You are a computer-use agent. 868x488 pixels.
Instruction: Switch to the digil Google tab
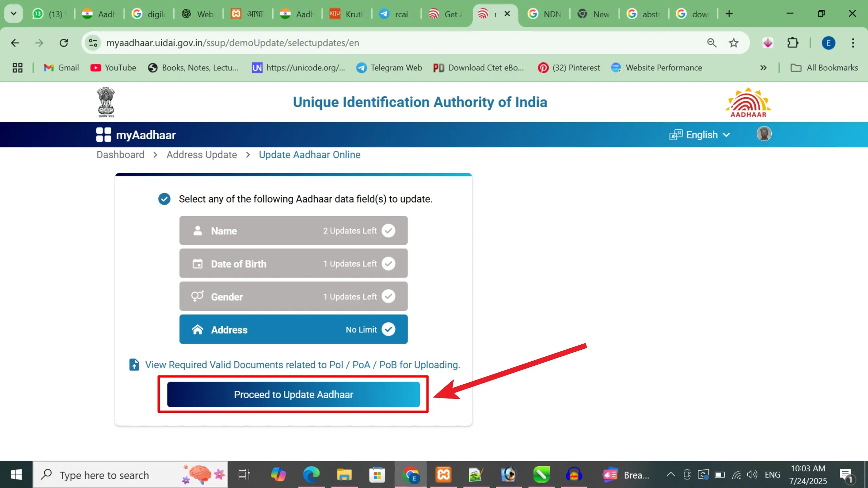(149, 14)
